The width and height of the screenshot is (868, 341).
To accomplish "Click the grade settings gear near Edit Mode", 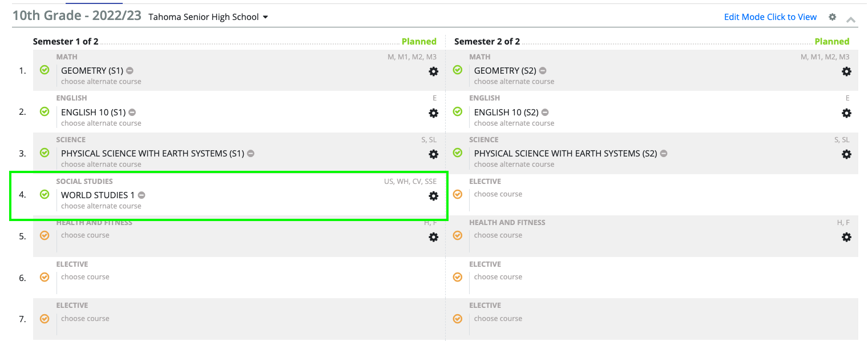I will pyautogui.click(x=833, y=17).
